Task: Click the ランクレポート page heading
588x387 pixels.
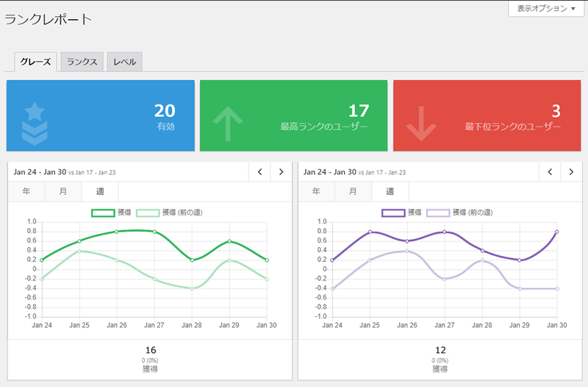Action: [x=48, y=19]
